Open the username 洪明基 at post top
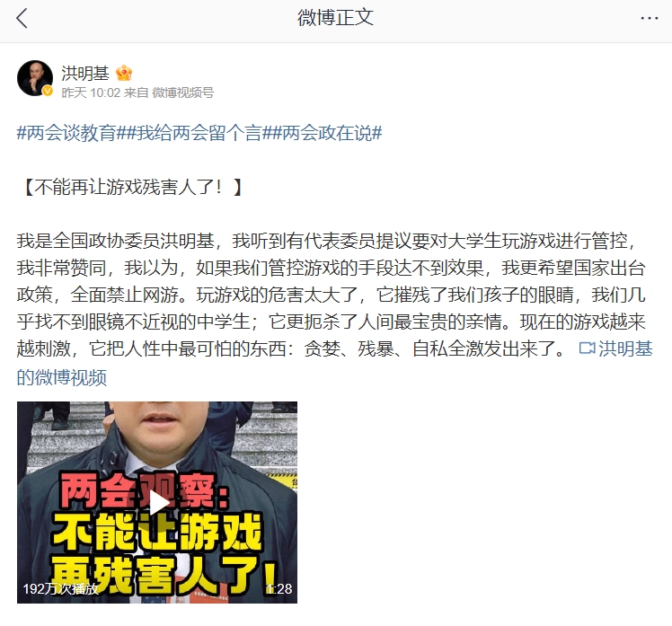Viewport: 672px width, 626px height. coord(85,73)
